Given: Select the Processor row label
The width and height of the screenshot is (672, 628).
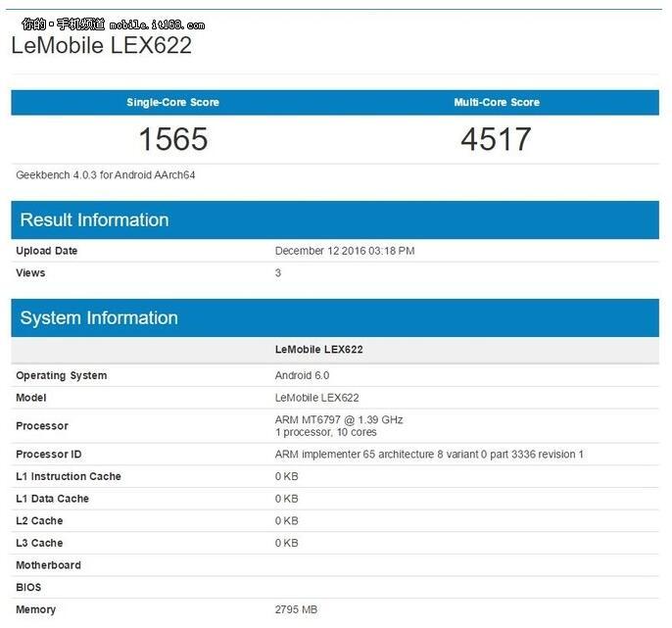Looking at the screenshot, I should pos(42,425).
